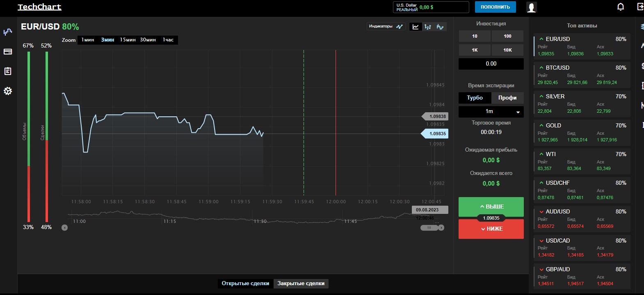
Task: Switch to the Турбо expiration tab
Action: click(x=475, y=98)
